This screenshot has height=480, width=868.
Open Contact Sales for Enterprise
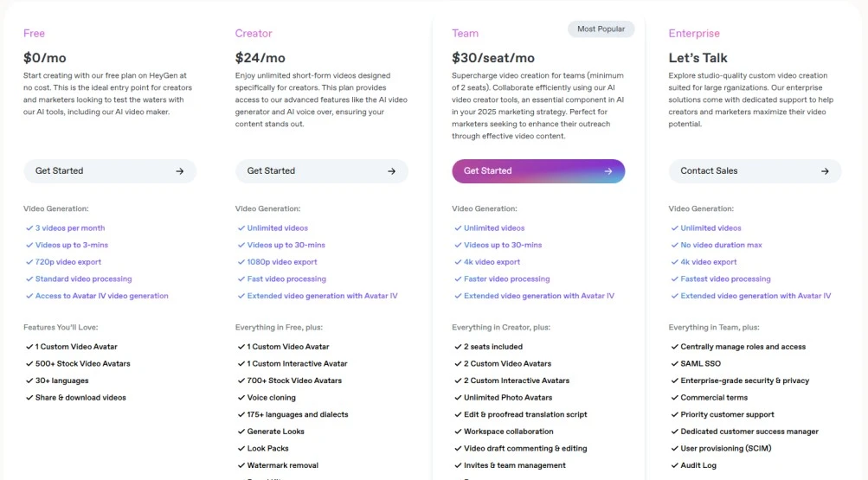coord(755,171)
